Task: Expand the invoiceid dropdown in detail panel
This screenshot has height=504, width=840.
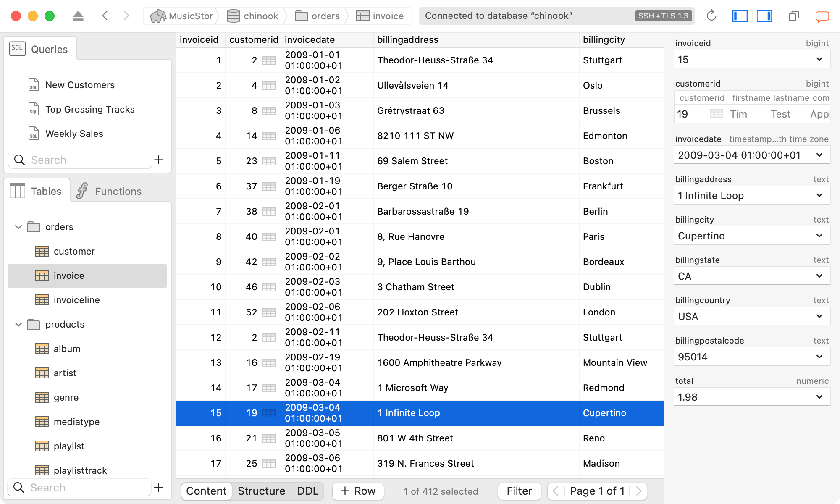Action: tap(819, 59)
